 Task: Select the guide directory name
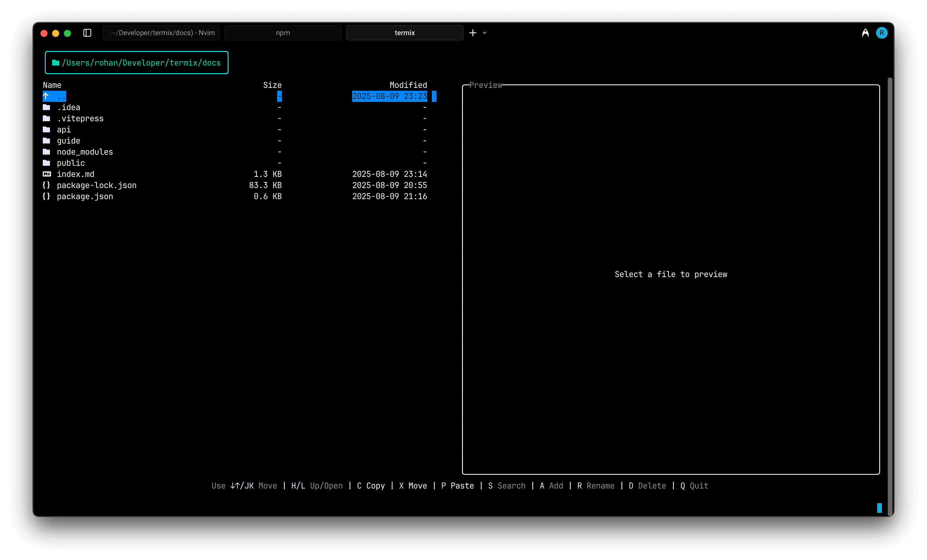pyautogui.click(x=69, y=141)
